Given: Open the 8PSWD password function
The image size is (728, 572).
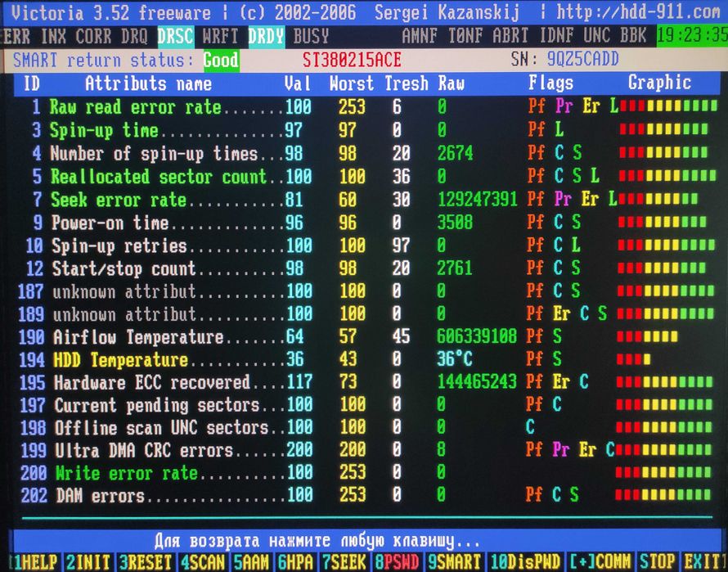Looking at the screenshot, I should [x=398, y=562].
